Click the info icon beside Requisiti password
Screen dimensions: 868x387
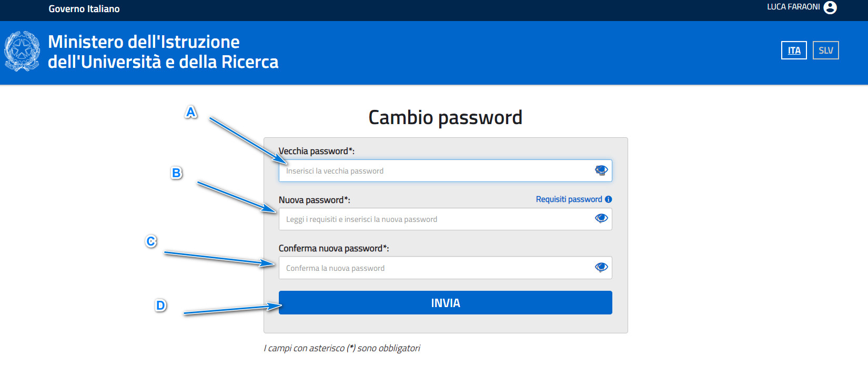pos(608,199)
